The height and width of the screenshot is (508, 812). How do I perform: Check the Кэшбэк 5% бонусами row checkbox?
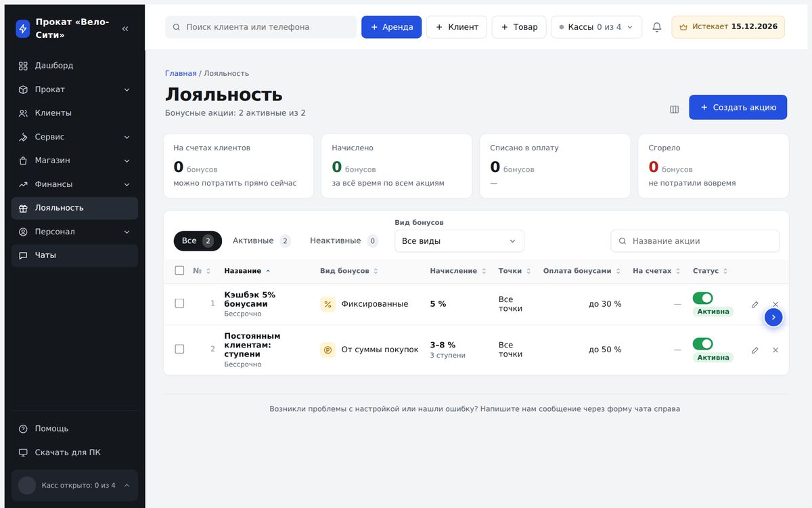tap(179, 303)
